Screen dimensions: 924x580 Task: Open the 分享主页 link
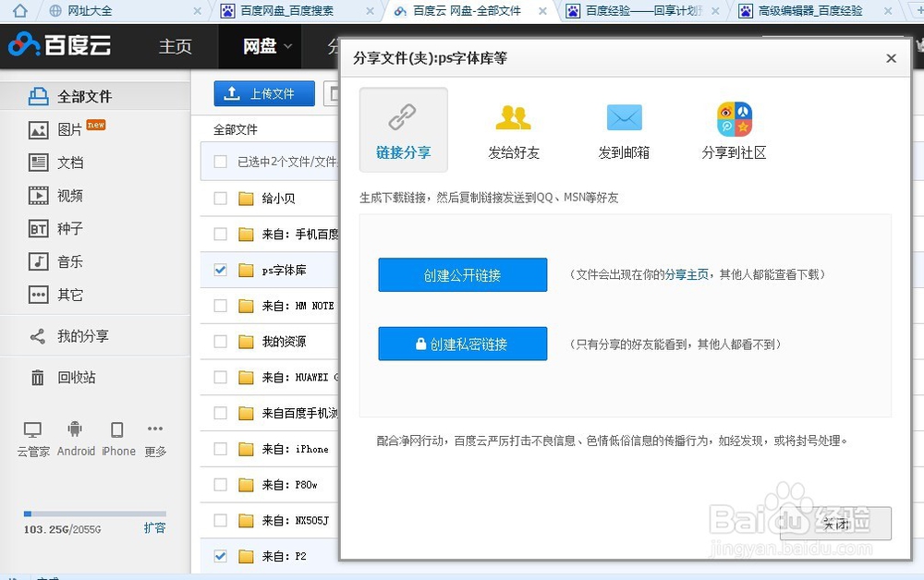(687, 274)
